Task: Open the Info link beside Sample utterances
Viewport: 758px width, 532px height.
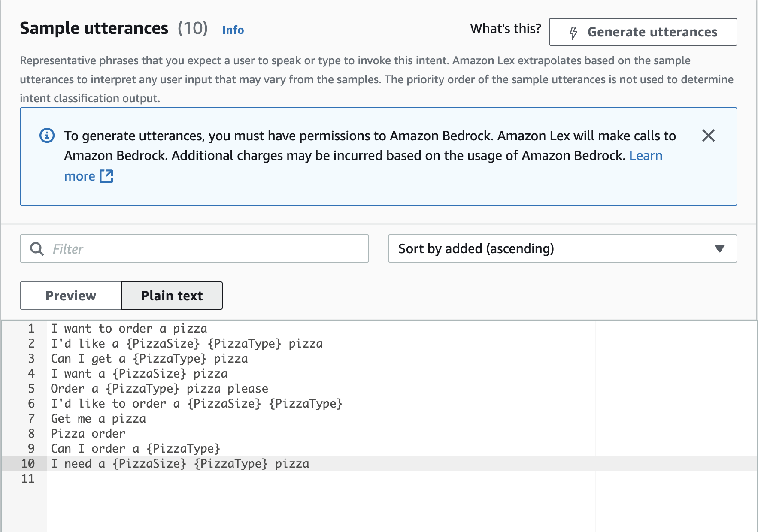Action: pos(233,30)
